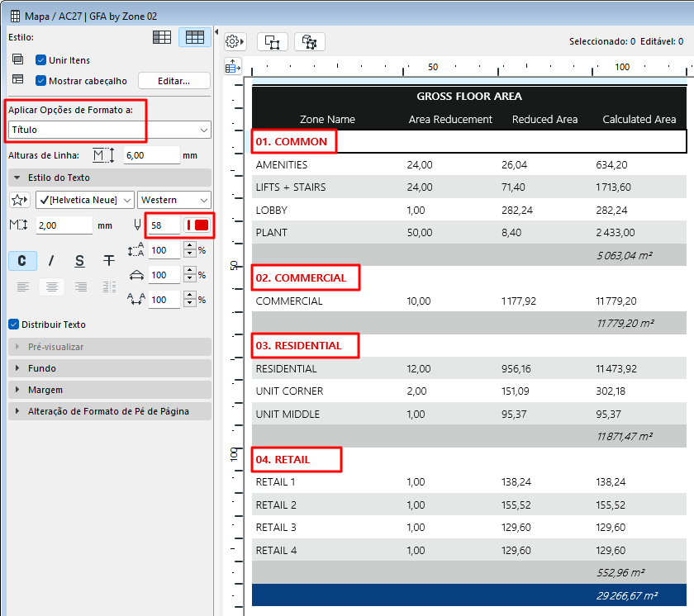694x616 pixels.
Task: Select the second table style layout icon
Action: 195,37
